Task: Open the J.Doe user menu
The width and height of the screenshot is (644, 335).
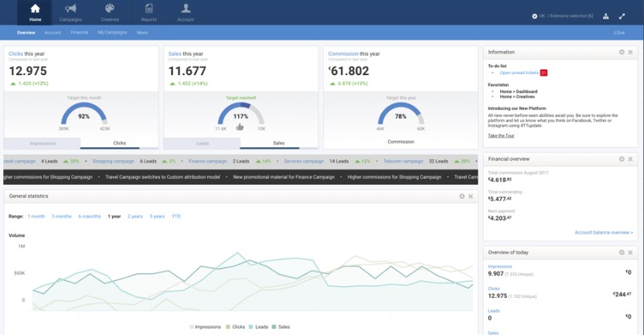Action: [x=618, y=32]
